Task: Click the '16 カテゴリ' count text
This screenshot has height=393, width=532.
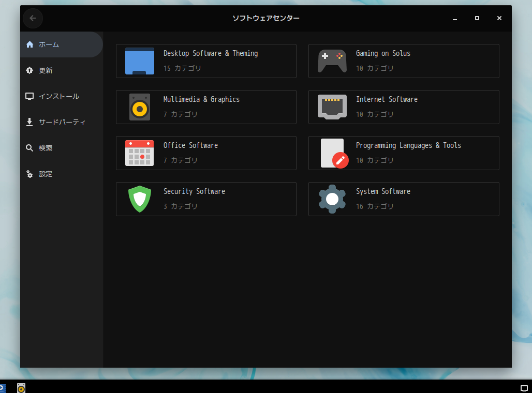Action: click(x=375, y=206)
